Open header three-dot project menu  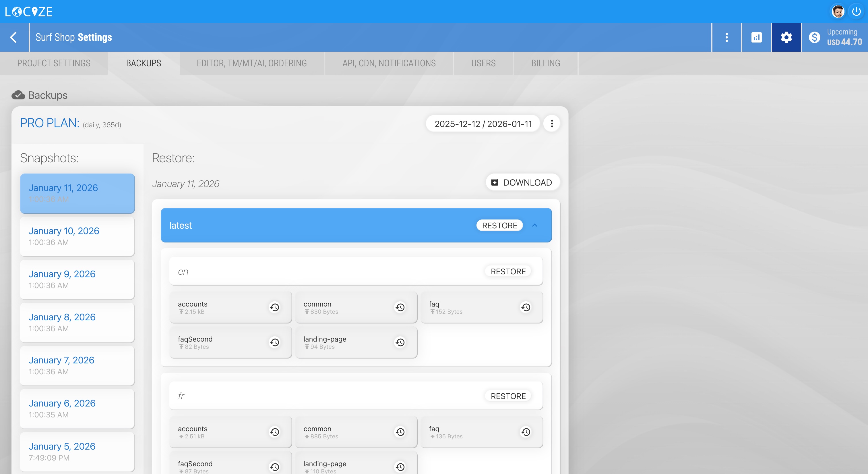click(x=726, y=37)
